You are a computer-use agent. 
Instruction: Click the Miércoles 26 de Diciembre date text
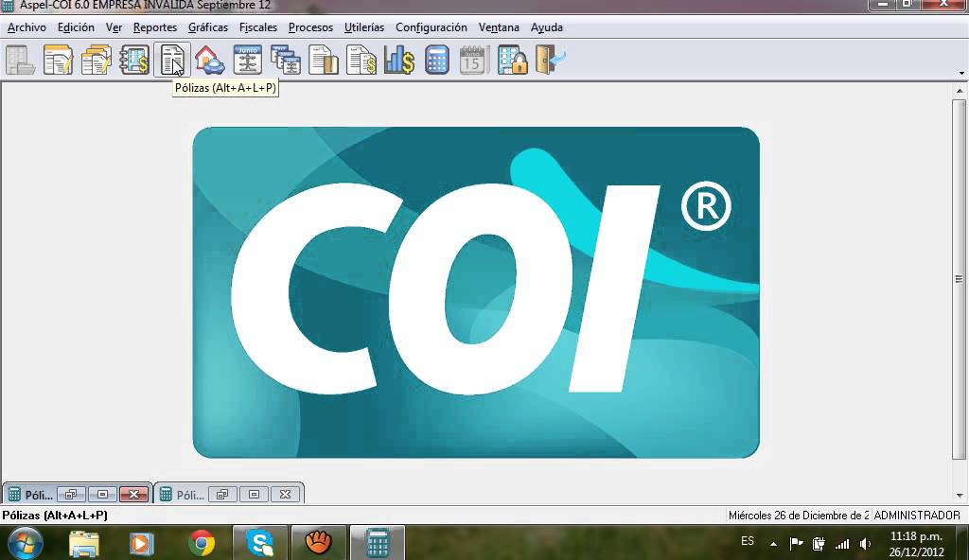(x=799, y=515)
